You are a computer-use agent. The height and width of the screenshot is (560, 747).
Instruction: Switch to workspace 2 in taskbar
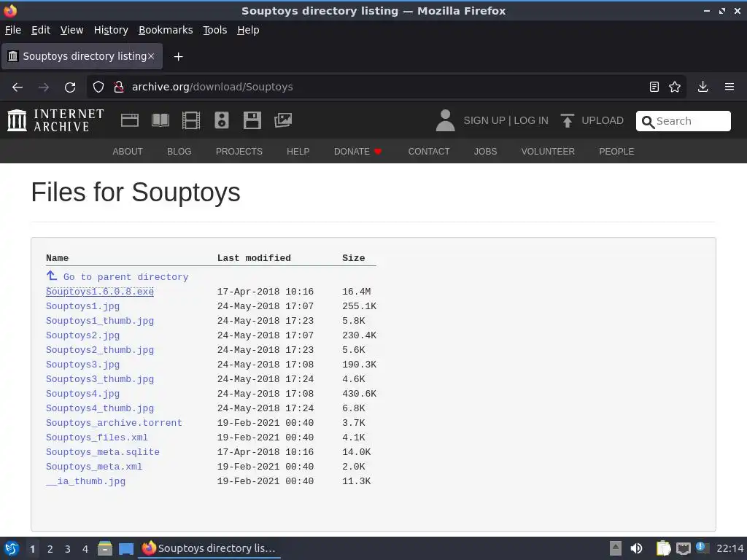[x=50, y=549]
